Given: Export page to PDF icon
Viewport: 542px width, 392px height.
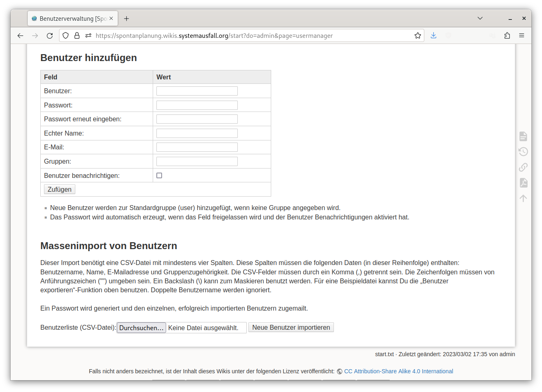Looking at the screenshot, I should tap(523, 183).
